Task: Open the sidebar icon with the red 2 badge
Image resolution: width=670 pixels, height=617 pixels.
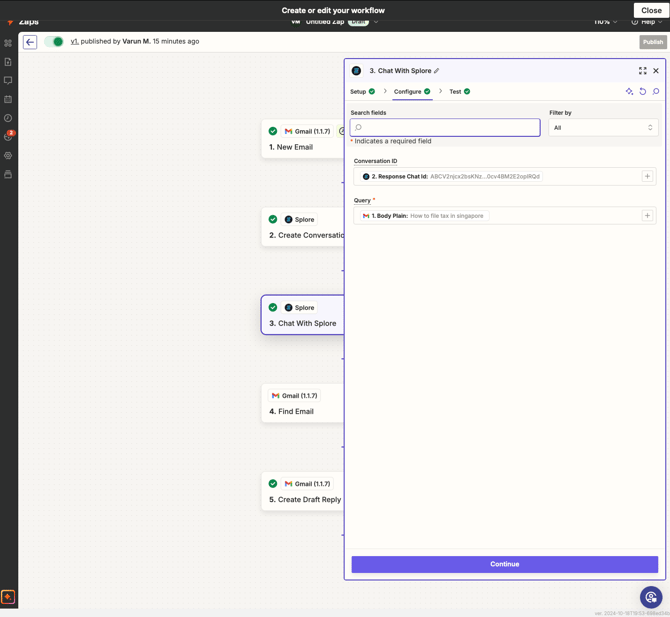Action: tap(8, 136)
